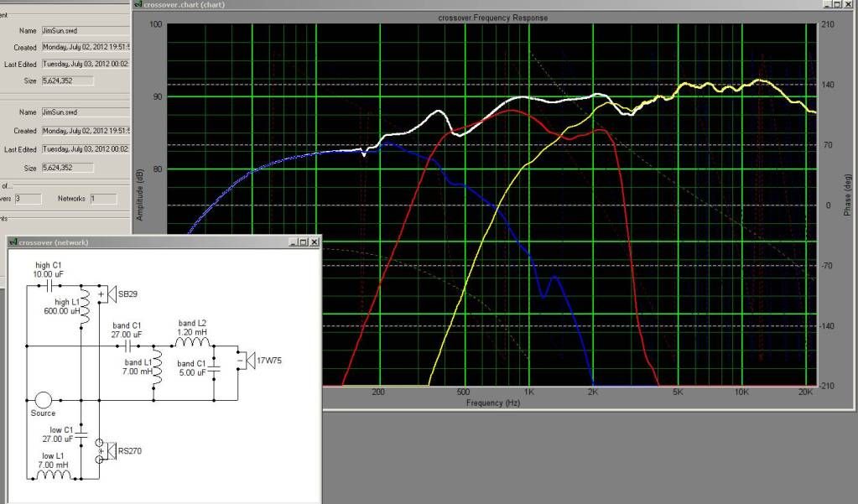Click the '-140' phase axis tick
The height and width of the screenshot is (504, 858).
pyautogui.click(x=826, y=326)
